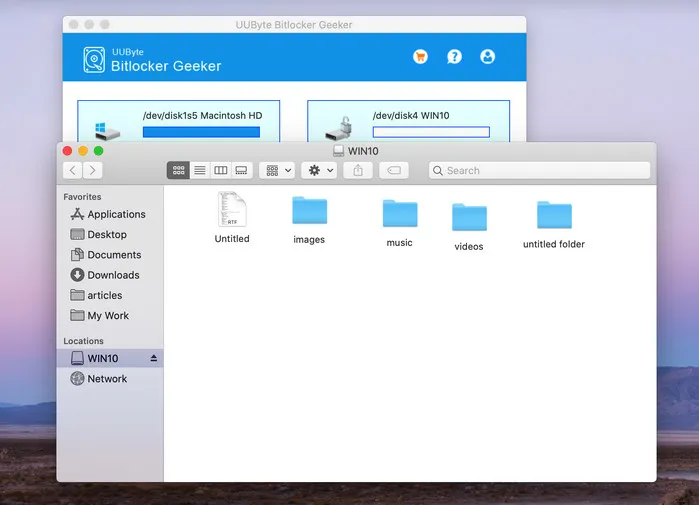Switch Finder to list view
Viewport: 699px width, 505px height.
tap(200, 170)
